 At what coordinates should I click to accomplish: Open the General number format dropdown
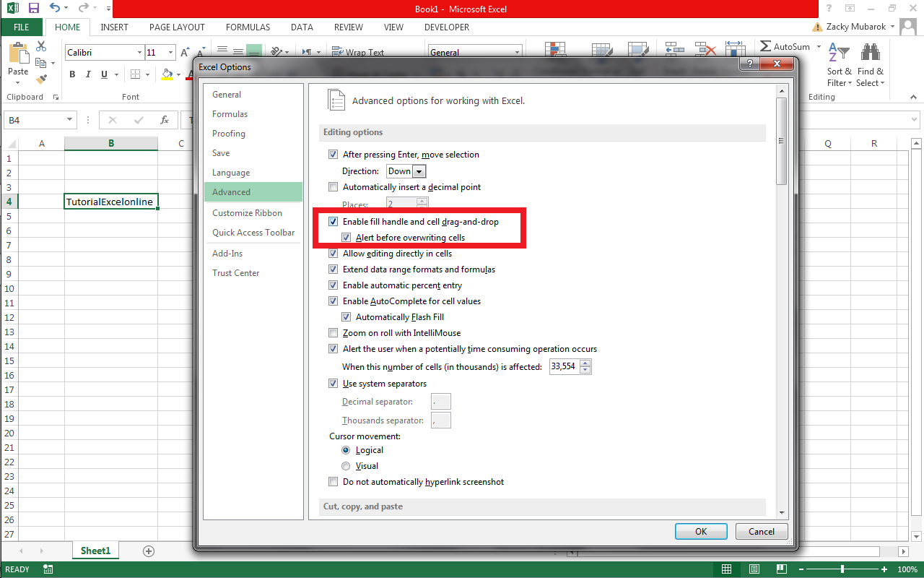point(518,52)
